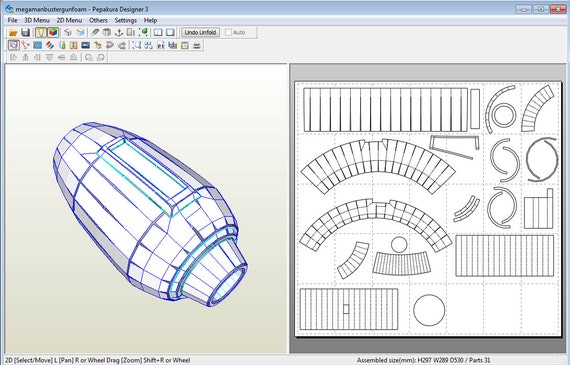
Task: Switch to the split two-pane window layout icon
Action: coord(158,32)
